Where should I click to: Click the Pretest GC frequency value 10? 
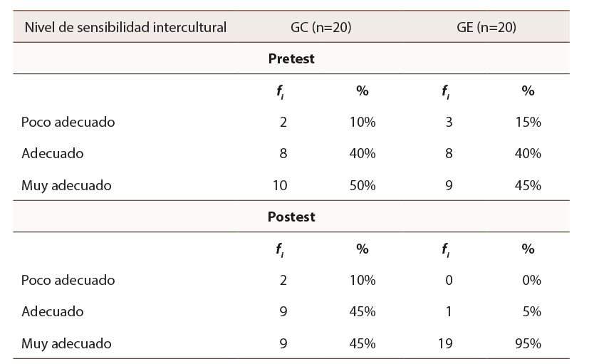[280, 185]
